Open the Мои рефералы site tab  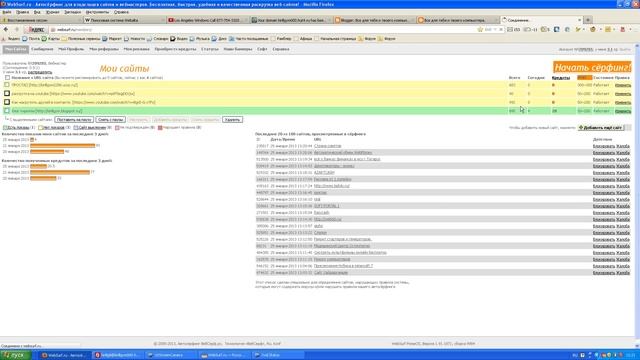tap(104, 49)
